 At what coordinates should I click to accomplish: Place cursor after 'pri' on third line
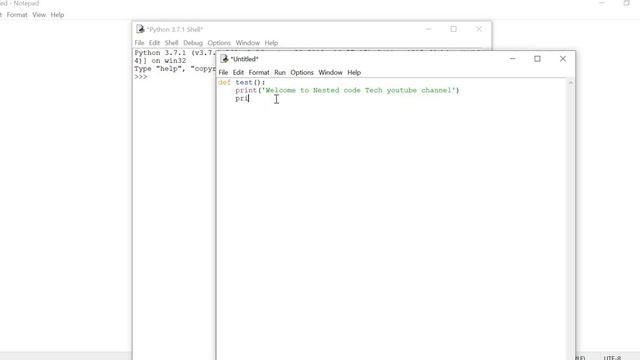pyautogui.click(x=249, y=98)
